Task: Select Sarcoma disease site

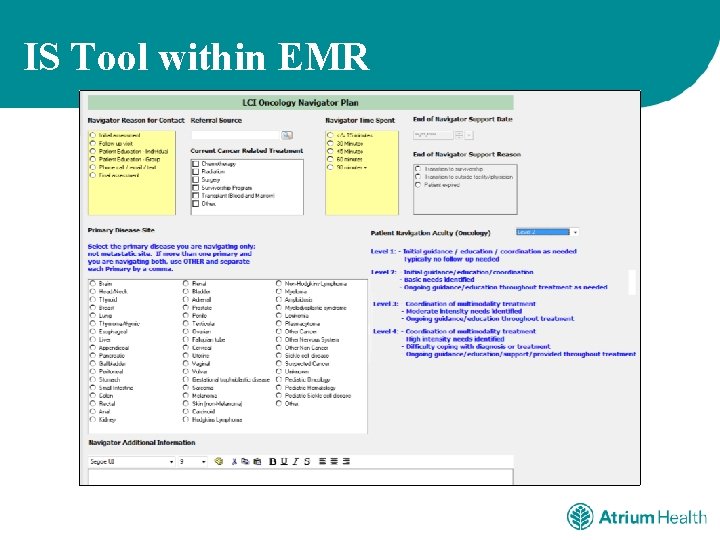Action: tap(186, 388)
